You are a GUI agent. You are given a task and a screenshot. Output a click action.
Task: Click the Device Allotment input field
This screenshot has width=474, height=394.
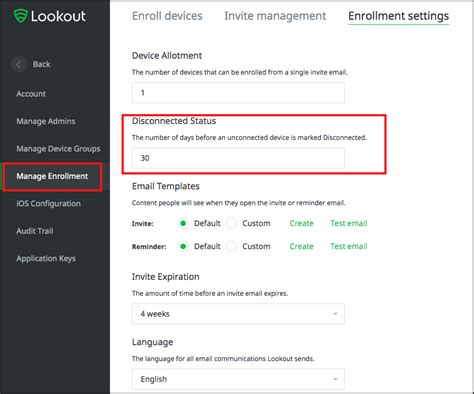238,93
